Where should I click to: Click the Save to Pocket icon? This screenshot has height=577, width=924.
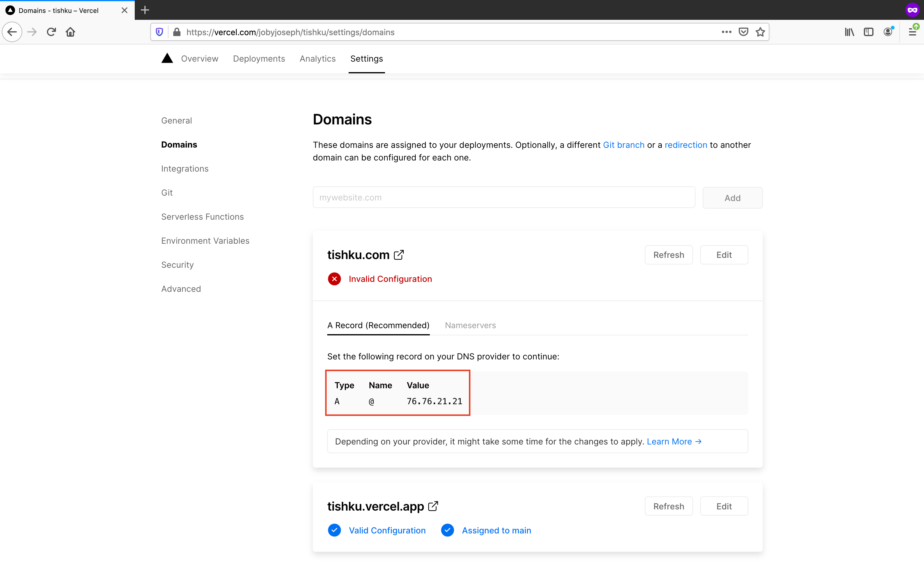pyautogui.click(x=743, y=32)
